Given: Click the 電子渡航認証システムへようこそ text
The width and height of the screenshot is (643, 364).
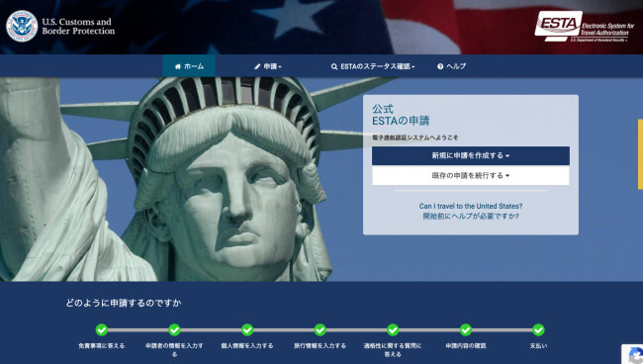Looking at the screenshot, I should tap(415, 137).
